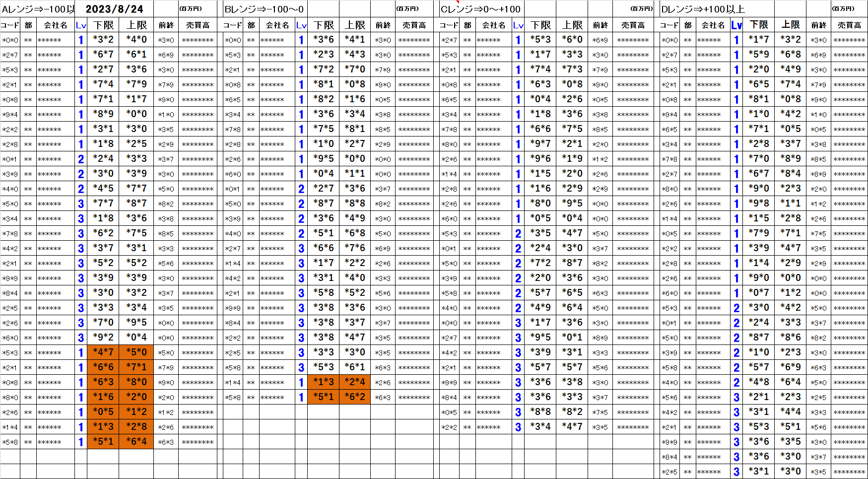The image size is (868, 479).
Task: Click A range 下限 value *9*2
Action: (x=103, y=338)
